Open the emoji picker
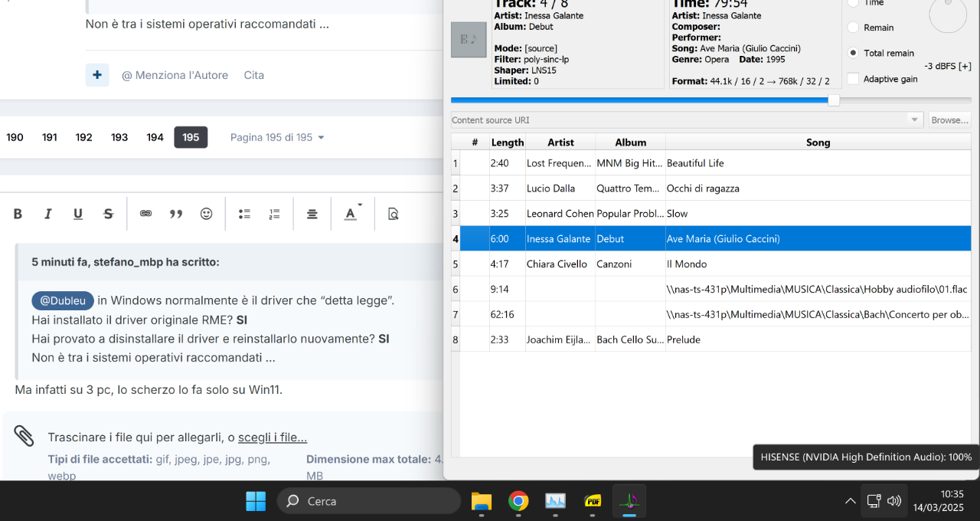This screenshot has height=521, width=980. coord(206,214)
